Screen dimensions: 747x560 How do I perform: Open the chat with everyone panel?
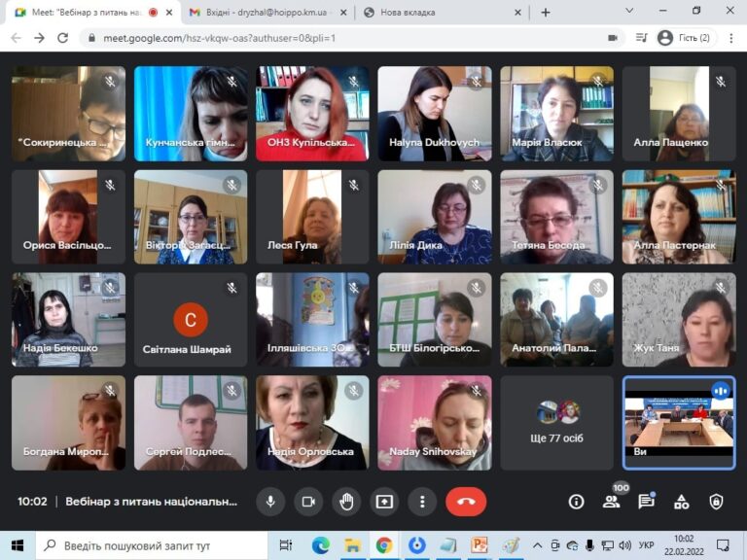coord(646,502)
